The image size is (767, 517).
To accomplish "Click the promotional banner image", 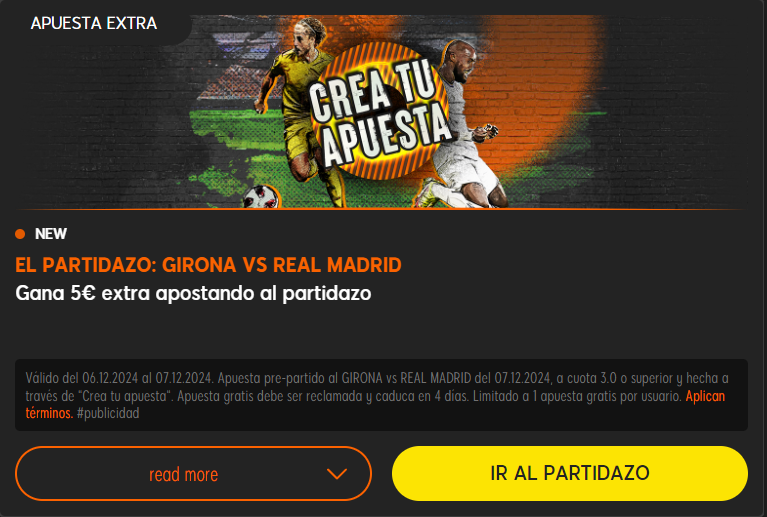I will [x=382, y=112].
